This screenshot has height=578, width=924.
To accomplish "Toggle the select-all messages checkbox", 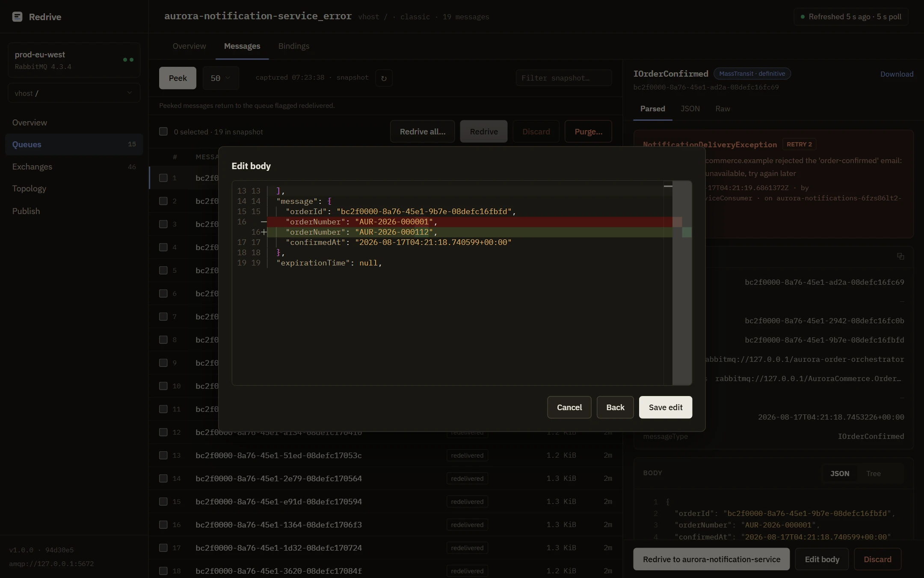I will click(163, 131).
